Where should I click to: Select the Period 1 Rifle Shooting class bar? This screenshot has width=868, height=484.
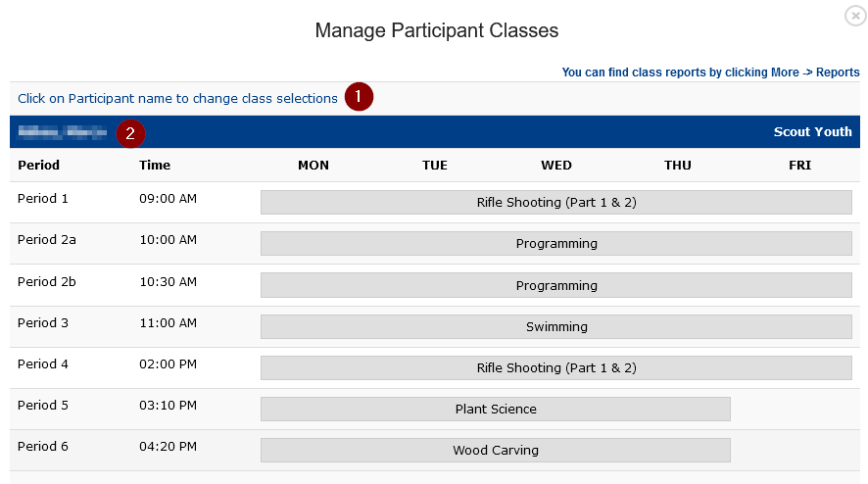pos(555,202)
